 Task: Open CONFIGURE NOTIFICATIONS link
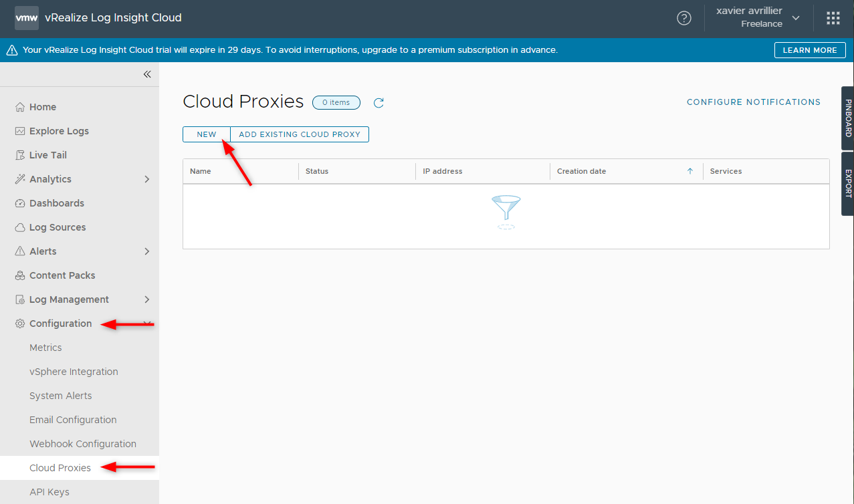click(x=754, y=102)
